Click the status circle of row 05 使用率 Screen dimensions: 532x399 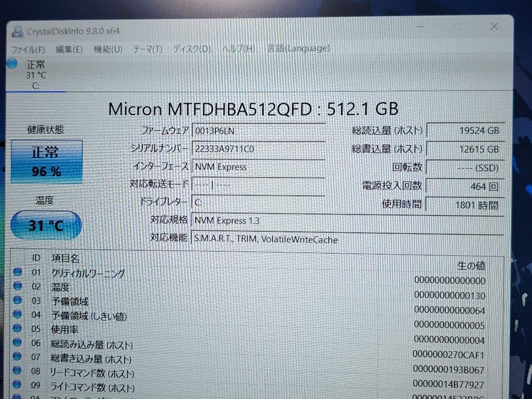click(17, 328)
